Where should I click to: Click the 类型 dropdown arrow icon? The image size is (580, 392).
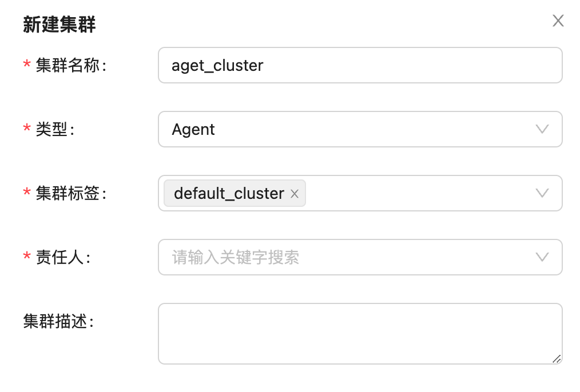(542, 129)
